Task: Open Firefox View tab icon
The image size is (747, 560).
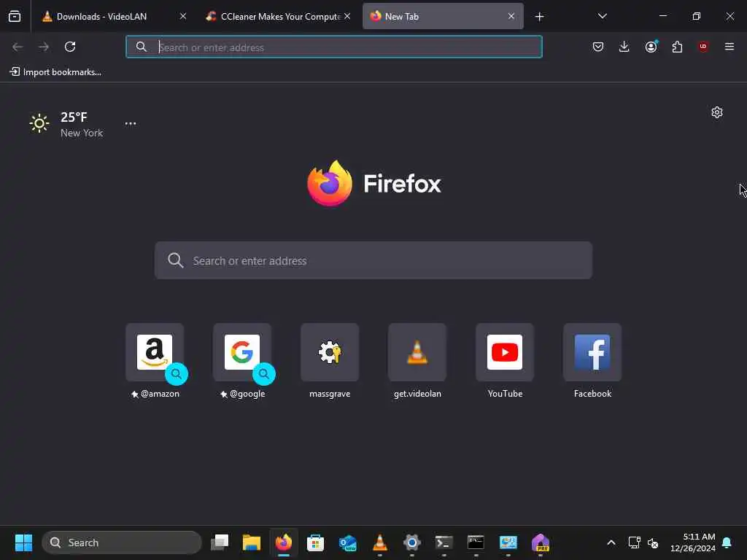Action: pyautogui.click(x=15, y=16)
